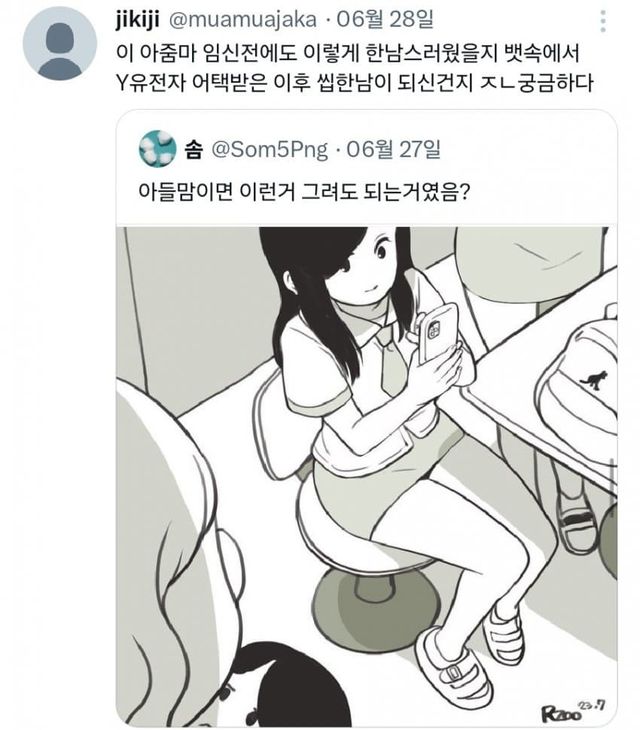Click the 06월 27일 quoted tweet date
Screen dimensions: 640x730
pos(394,149)
